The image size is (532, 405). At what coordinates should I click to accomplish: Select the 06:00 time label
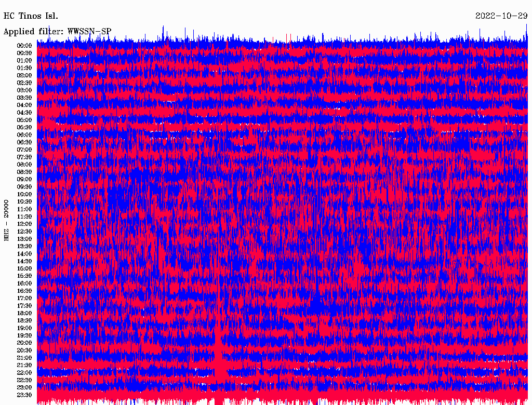pyautogui.click(x=24, y=135)
